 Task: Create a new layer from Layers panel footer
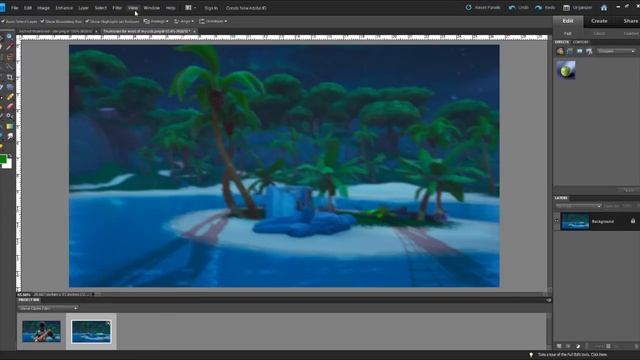[559, 346]
